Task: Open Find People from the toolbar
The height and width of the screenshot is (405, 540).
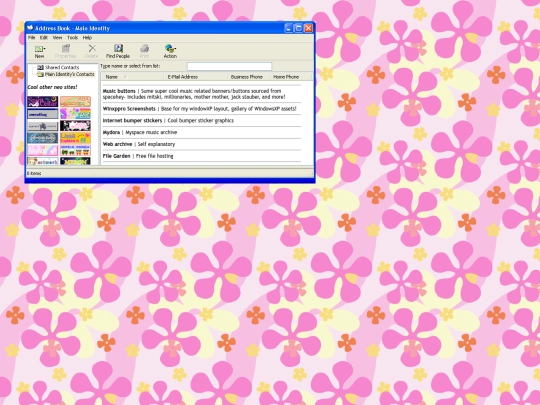Action: tap(118, 51)
